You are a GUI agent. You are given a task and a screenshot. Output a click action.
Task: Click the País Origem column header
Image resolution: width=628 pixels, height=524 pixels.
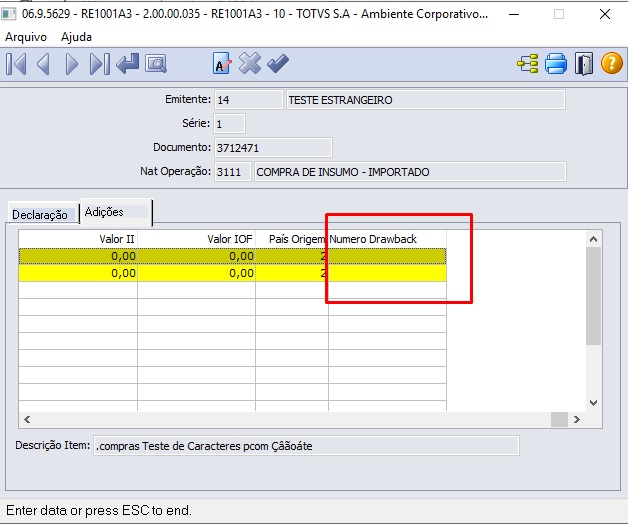(292, 239)
